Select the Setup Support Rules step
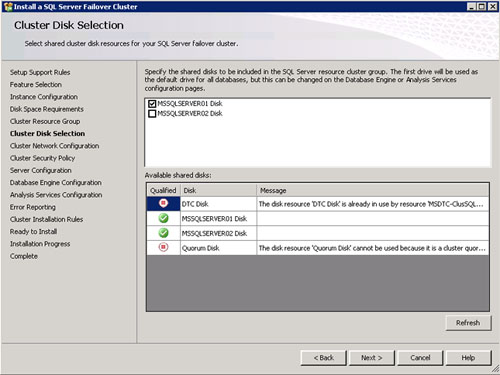Screen dimensions: 500x375 [40, 72]
